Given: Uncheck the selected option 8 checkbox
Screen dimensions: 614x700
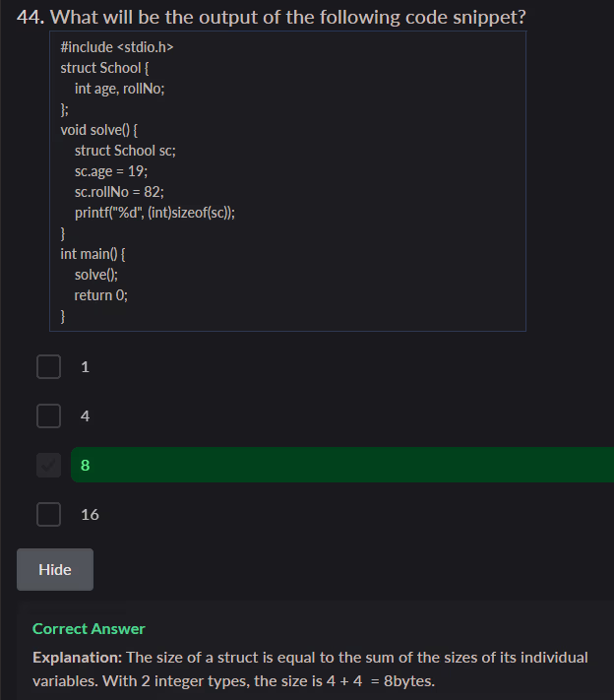Looking at the screenshot, I should pos(49,465).
